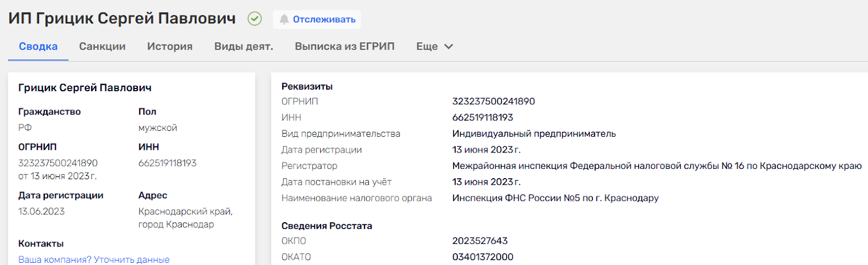Expand the Еще dropdown menu

pyautogui.click(x=427, y=47)
